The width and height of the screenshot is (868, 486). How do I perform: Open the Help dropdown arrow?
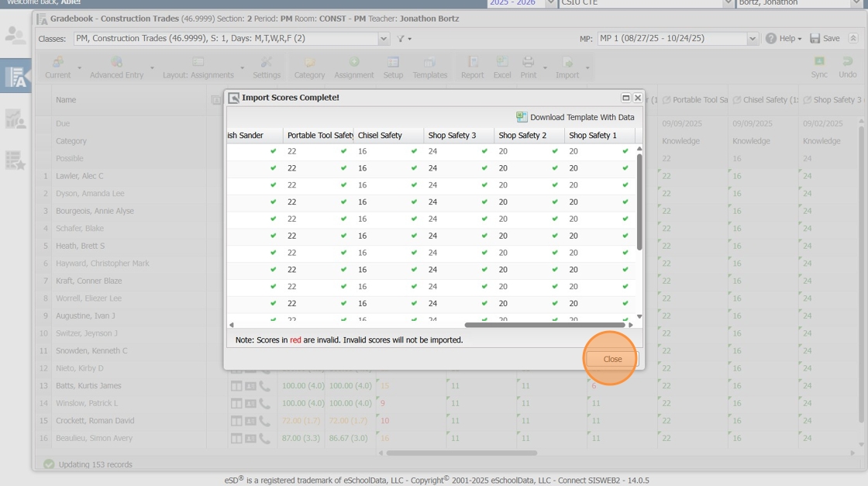point(799,40)
